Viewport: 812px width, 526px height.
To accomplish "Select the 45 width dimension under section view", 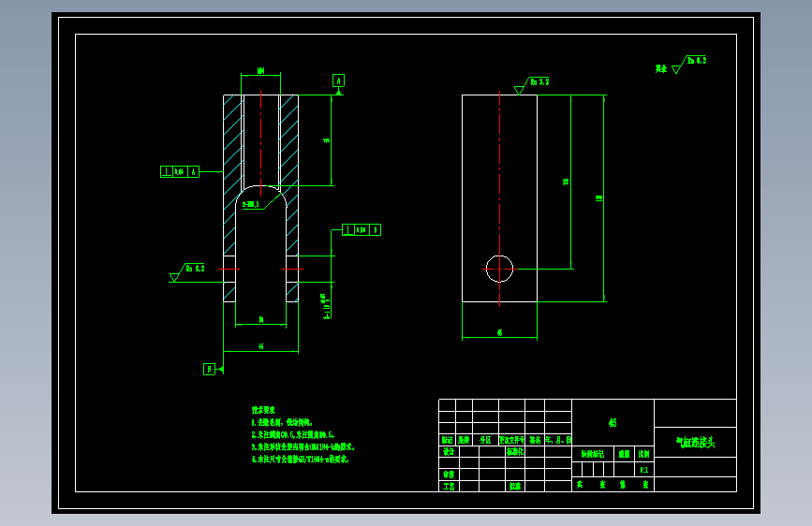I will click(x=261, y=346).
